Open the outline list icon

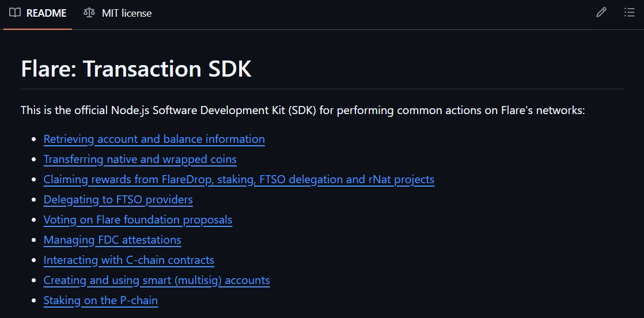tap(629, 13)
